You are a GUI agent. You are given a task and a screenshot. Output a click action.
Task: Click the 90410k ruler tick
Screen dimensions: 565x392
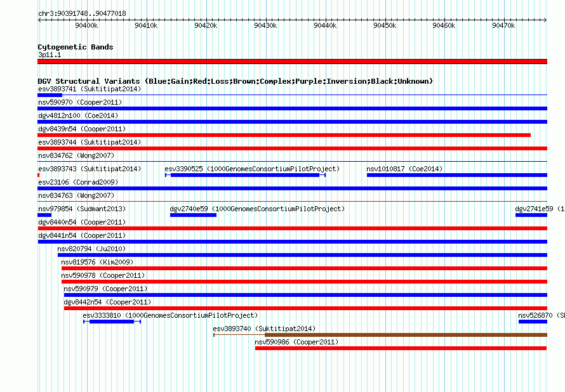click(146, 25)
